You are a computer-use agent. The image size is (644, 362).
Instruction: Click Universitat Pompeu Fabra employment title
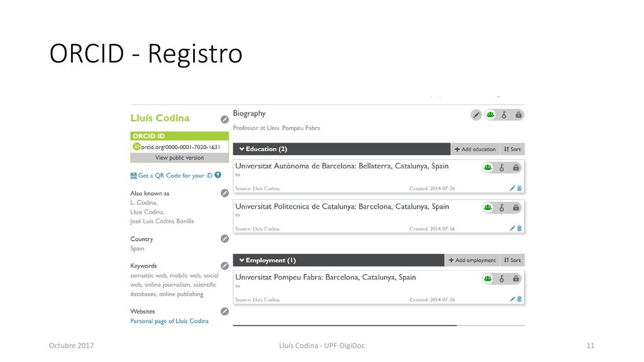pos(326,277)
